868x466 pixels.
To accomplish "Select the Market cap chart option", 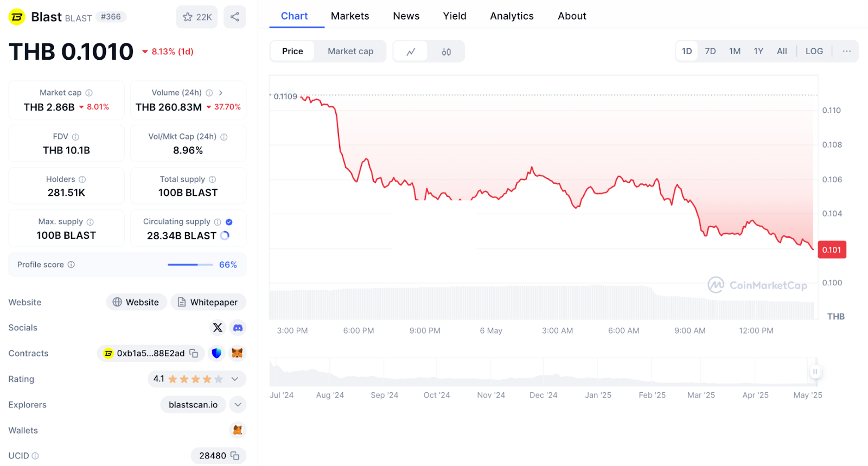I will click(350, 51).
